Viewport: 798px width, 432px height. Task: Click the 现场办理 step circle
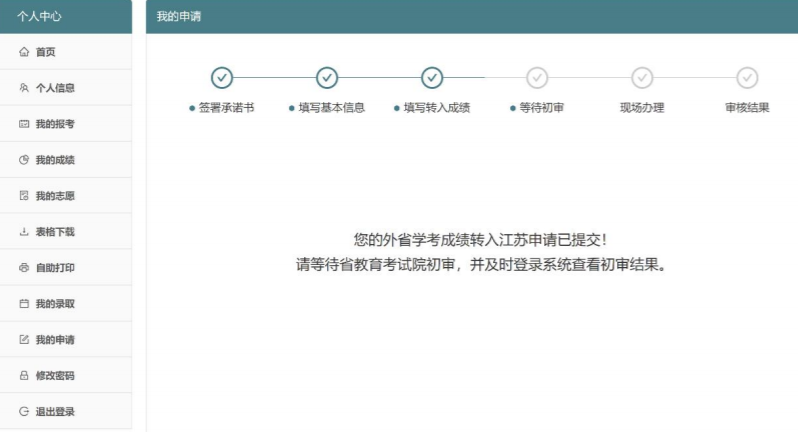642,77
